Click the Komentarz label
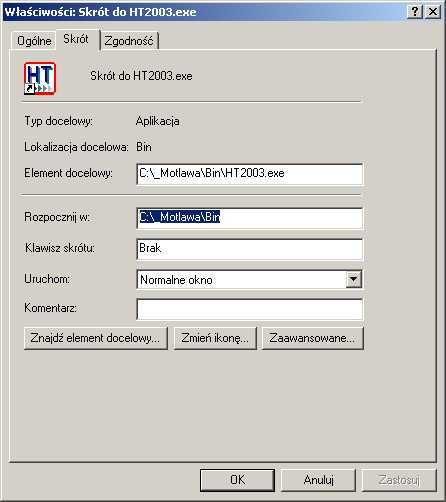 pos(50,308)
